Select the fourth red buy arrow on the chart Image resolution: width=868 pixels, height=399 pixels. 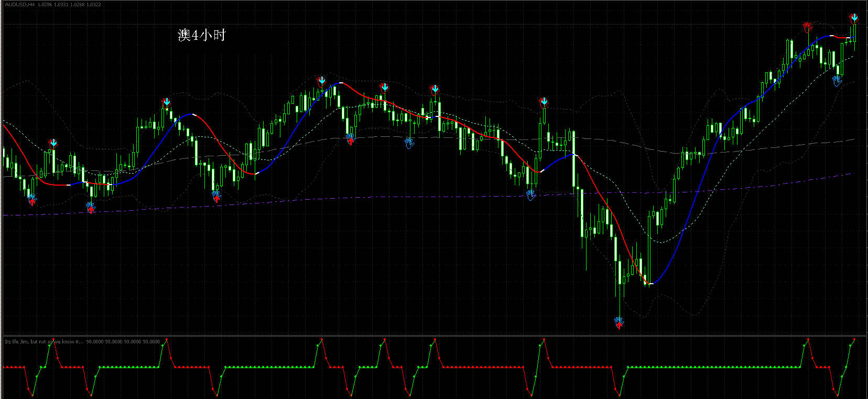click(351, 141)
